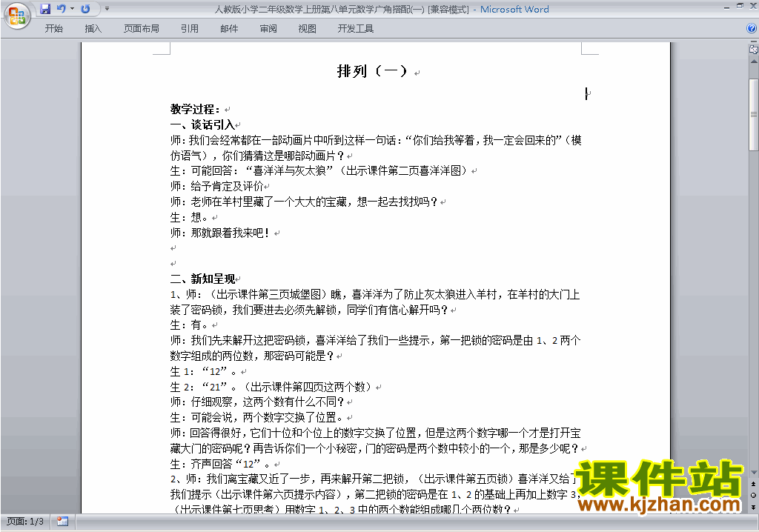Open the Select Browse Object circle button
This screenshot has width=759, height=532.
pos(754,495)
